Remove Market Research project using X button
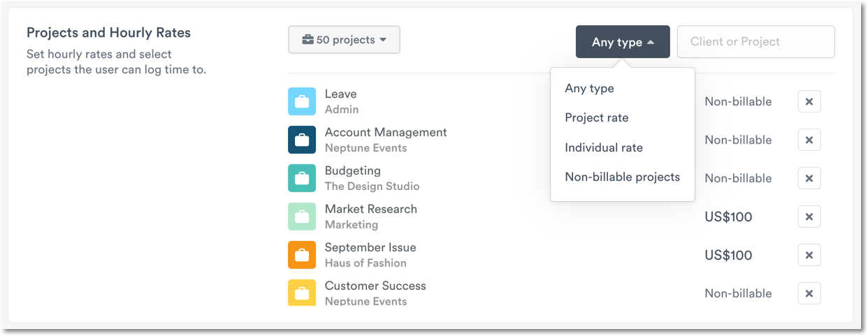This screenshot has width=868, height=336. tap(809, 217)
